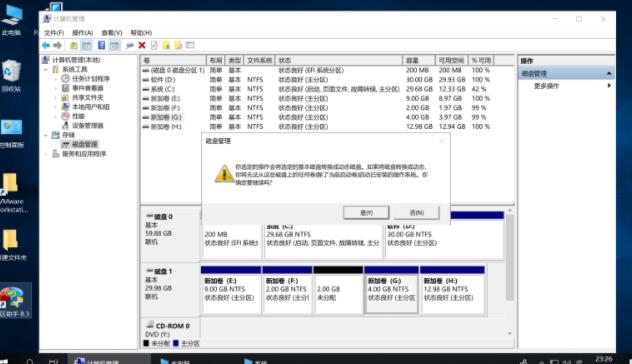Close the 磁盘管理 warning dialog with its X
Viewport: 632px width, 364px height.
(x=442, y=141)
